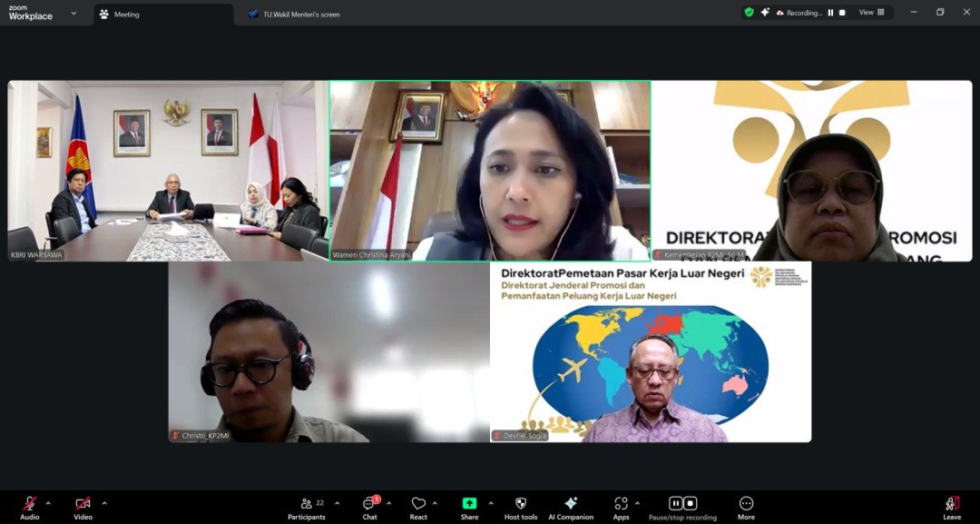Click the AI Companion sparkle in the title bar
This screenshot has width=980, height=524.
[764, 12]
